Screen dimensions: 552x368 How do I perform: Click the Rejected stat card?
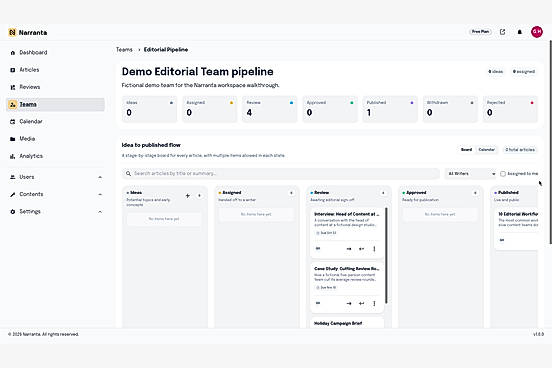[x=510, y=109]
